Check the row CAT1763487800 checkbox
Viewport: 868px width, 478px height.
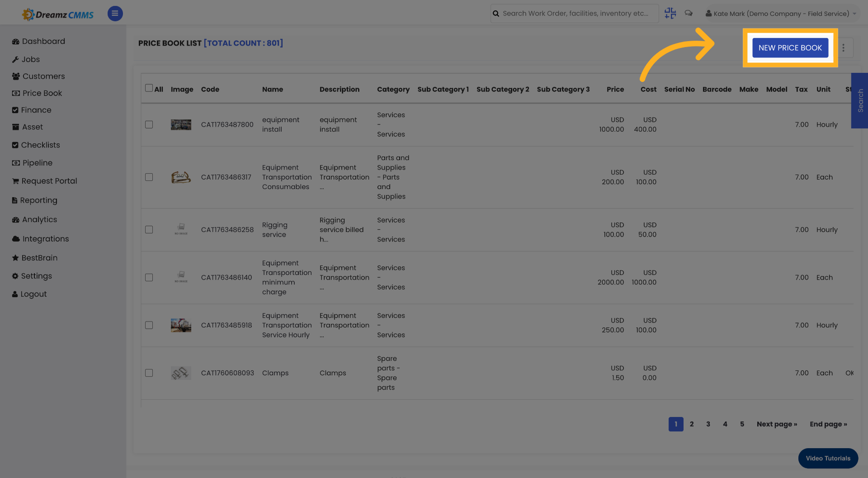point(149,124)
